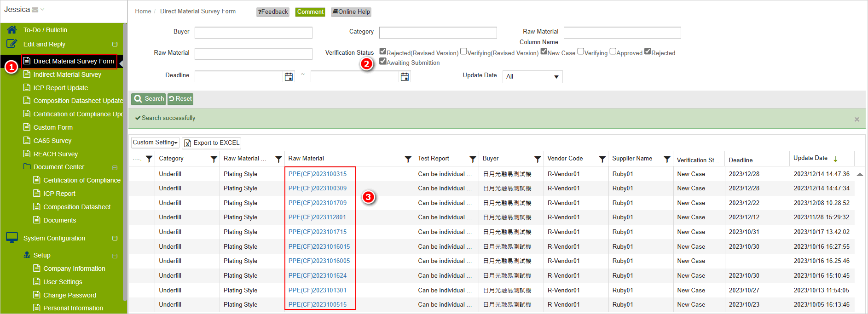Click the Buyer input field
Screen dimensions: 868x314
click(253, 32)
